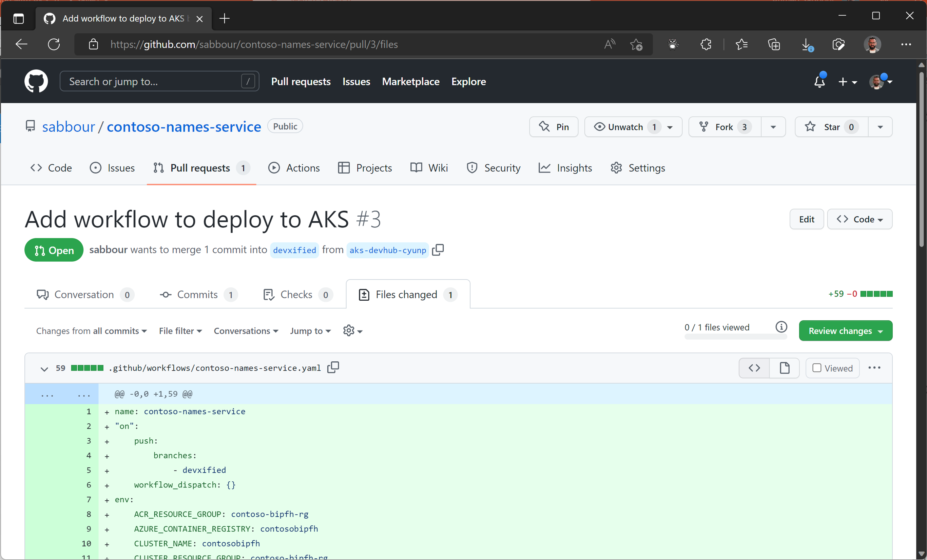
Task: Open file options three-dot menu
Action: 874,368
